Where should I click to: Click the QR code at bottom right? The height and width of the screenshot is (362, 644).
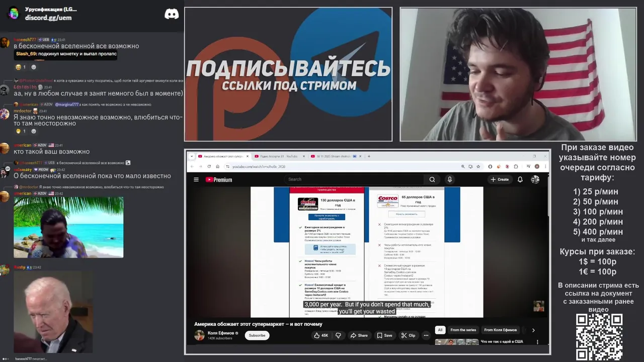(599, 337)
